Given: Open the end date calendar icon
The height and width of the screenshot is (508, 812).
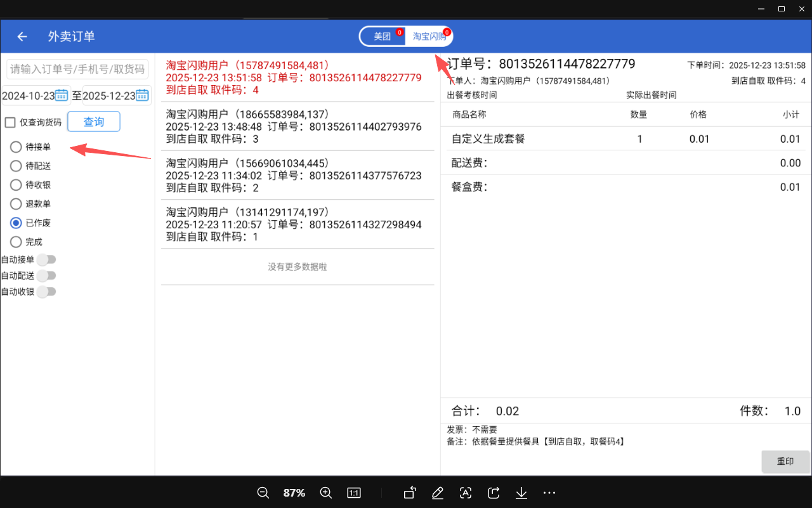Looking at the screenshot, I should coord(142,95).
